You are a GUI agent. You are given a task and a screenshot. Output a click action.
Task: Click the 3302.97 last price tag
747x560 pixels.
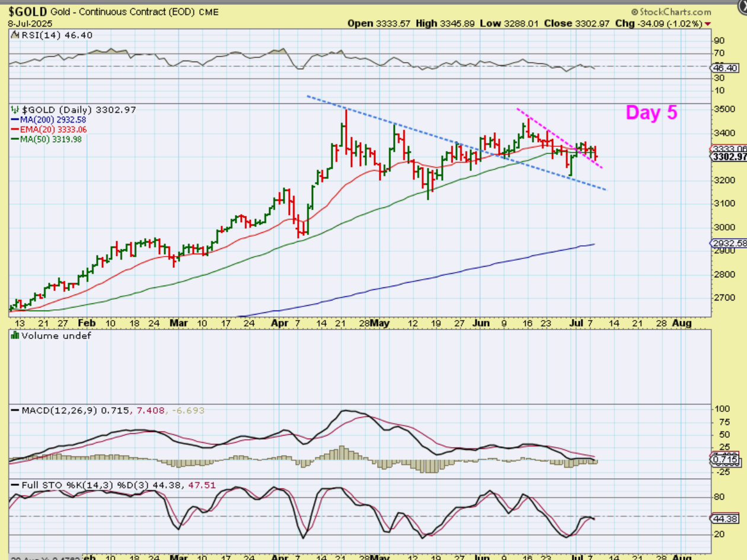(728, 157)
